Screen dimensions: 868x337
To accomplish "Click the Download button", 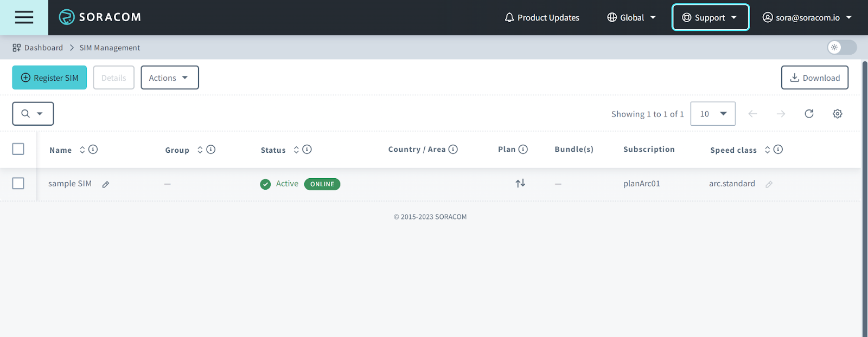I will pos(814,77).
